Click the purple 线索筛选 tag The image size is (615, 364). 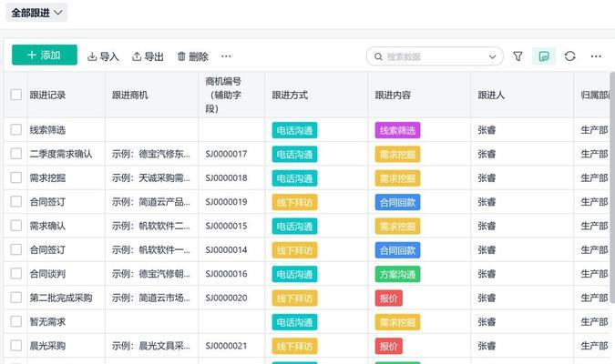[x=397, y=130]
